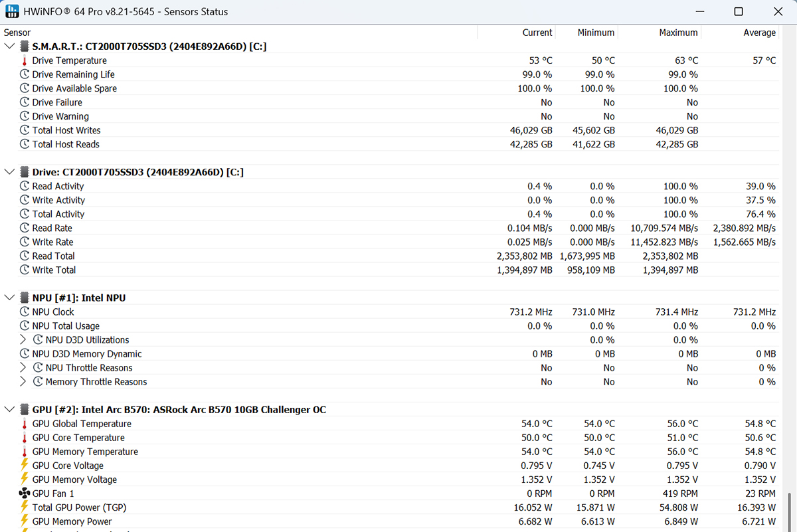Click the clock icon beside Drive Failure
Screen dimensions: 797x532
pyautogui.click(x=25, y=102)
